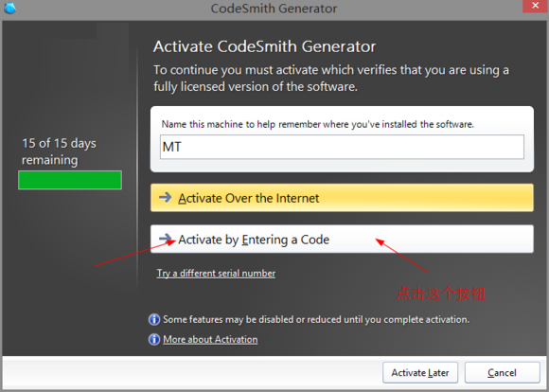This screenshot has height=392, width=549.
Task: Click the CodeSmith app icon in title bar
Action: click(x=10, y=8)
